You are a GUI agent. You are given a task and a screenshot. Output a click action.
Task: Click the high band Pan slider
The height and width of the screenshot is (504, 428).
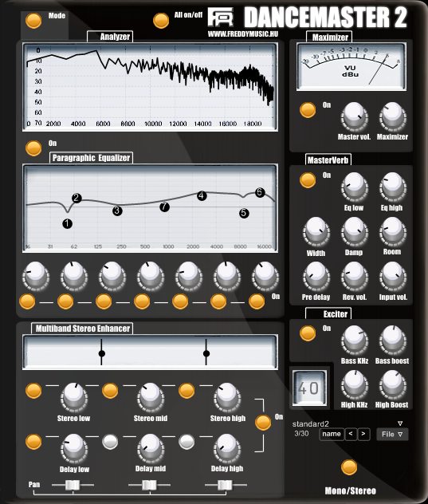pos(225,485)
